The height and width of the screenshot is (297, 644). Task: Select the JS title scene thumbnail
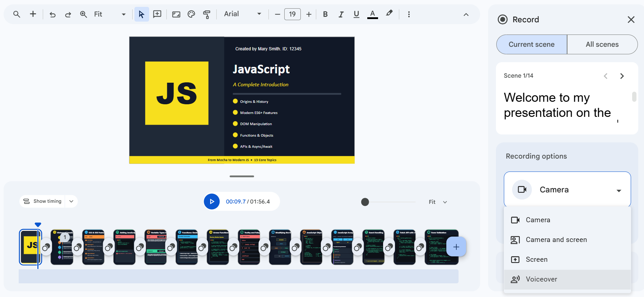(x=30, y=247)
